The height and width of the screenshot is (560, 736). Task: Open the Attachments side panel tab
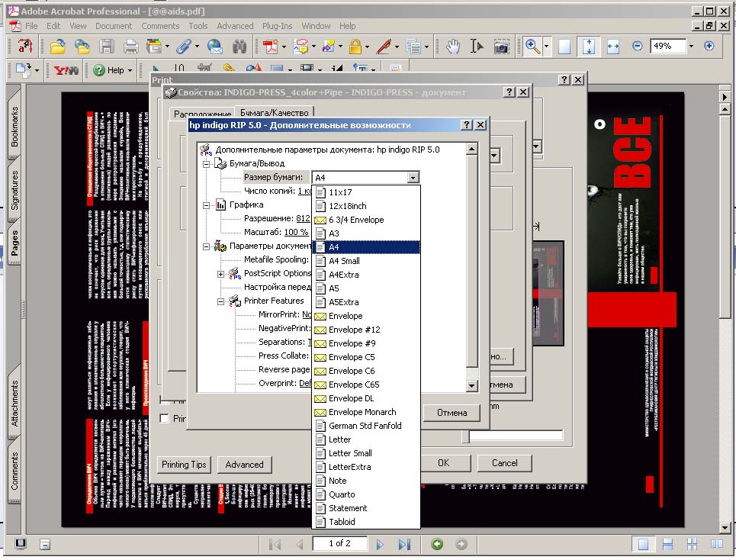[x=14, y=404]
